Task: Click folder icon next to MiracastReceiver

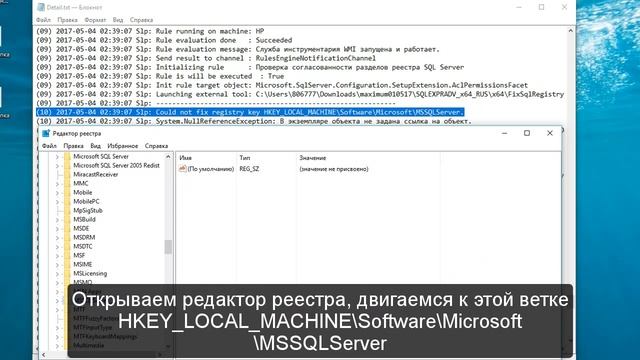Action: point(67,175)
